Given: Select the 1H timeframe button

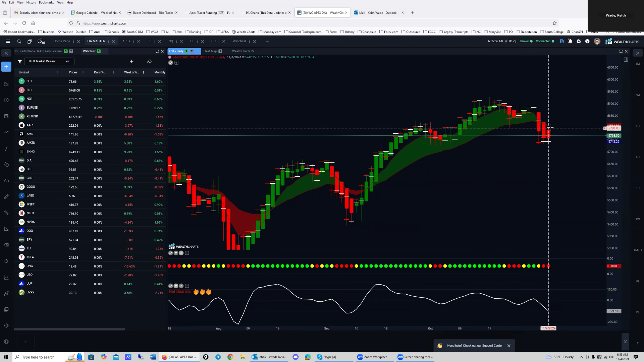Looking at the screenshot, I should point(638,126).
